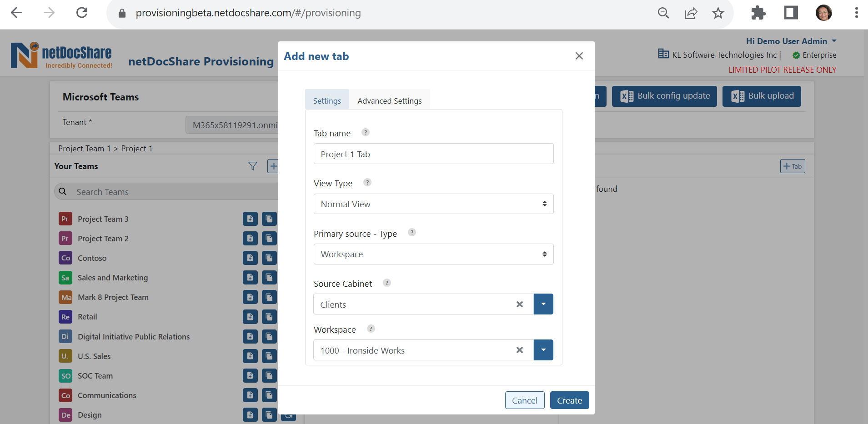The width and height of the screenshot is (868, 424).
Task: Open the Chrome three-dot menu
Action: (856, 13)
